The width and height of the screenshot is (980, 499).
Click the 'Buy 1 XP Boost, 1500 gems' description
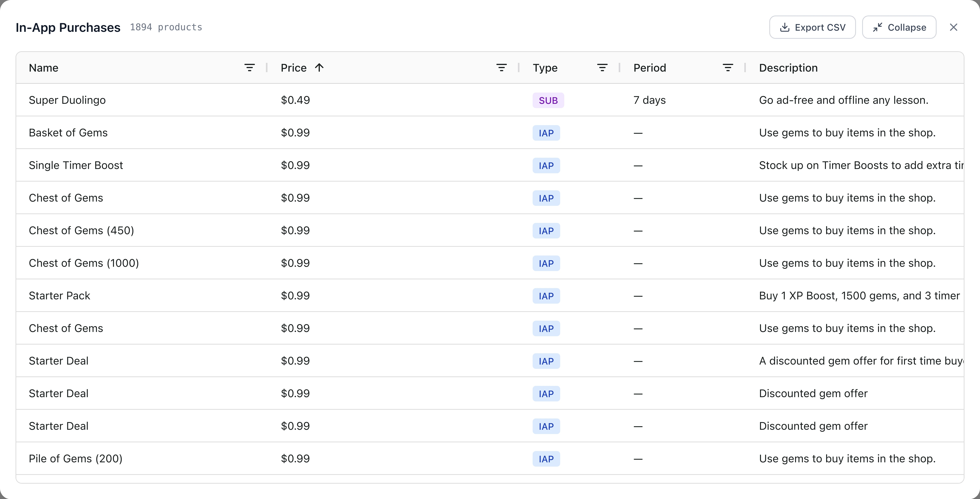(x=859, y=296)
